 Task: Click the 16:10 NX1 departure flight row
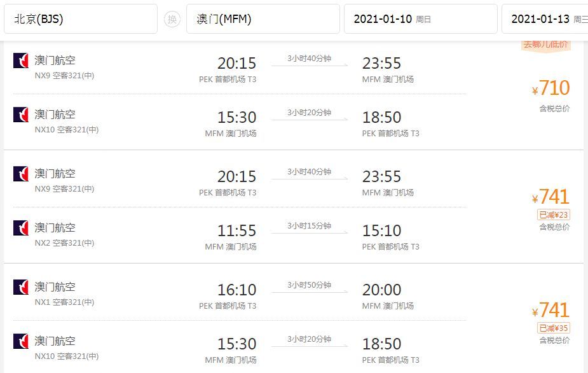(240, 295)
